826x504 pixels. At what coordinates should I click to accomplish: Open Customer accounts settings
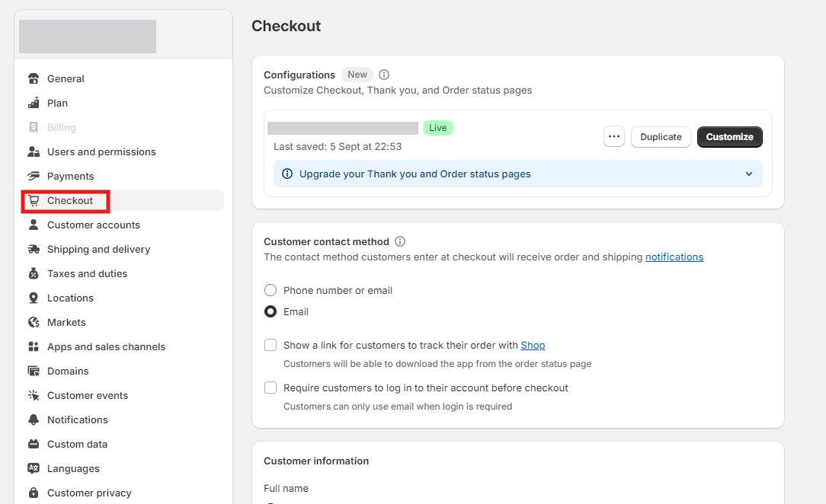pos(93,225)
